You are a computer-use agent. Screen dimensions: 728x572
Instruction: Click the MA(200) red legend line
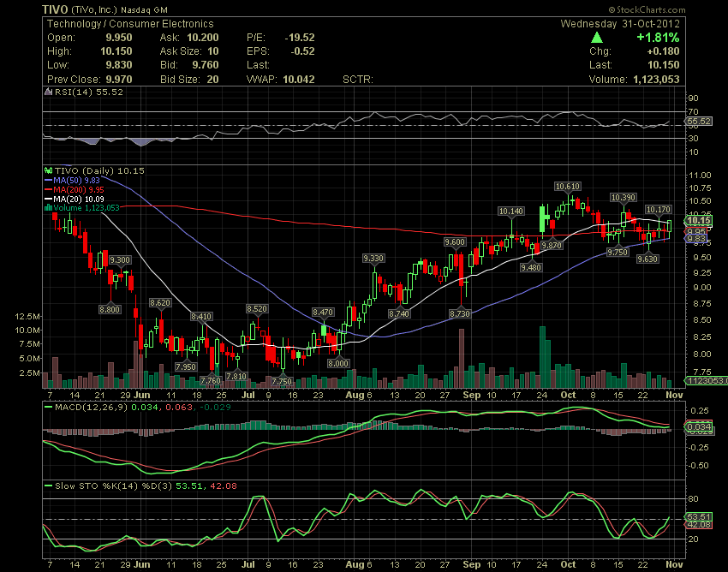48,189
